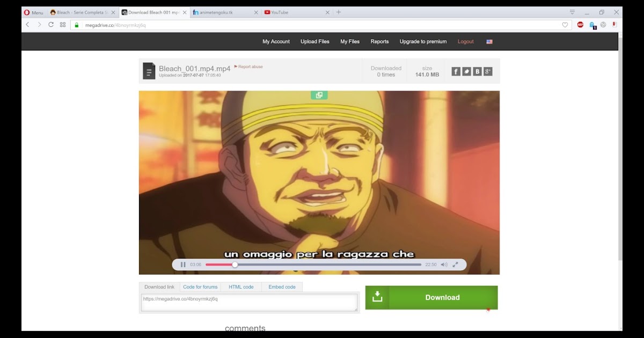Close the Bleach - Serie Completa tab
644x338 pixels.
(113, 12)
